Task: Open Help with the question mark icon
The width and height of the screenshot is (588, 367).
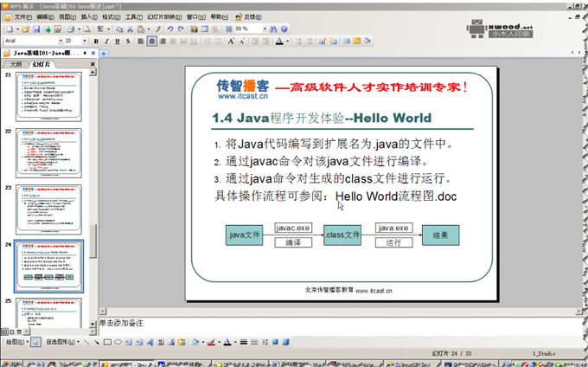Action: (x=284, y=29)
